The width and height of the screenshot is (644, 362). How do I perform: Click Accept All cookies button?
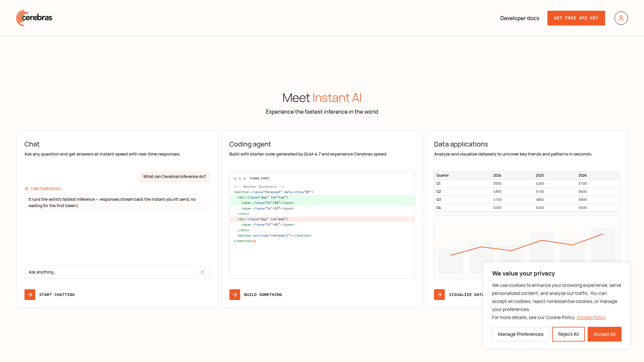tap(604, 334)
